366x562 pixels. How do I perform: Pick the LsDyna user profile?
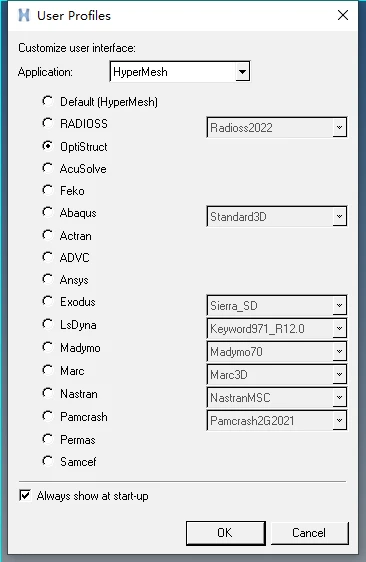tap(48, 324)
